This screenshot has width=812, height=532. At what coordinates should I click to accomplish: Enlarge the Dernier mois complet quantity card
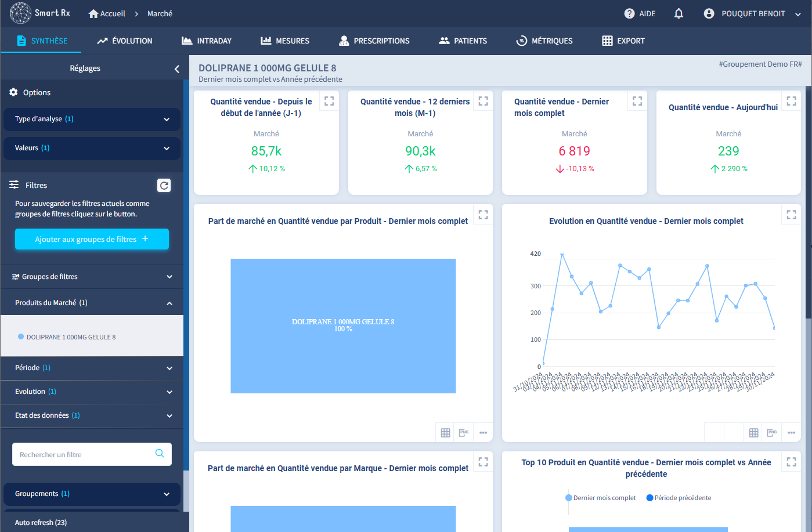pyautogui.click(x=637, y=101)
